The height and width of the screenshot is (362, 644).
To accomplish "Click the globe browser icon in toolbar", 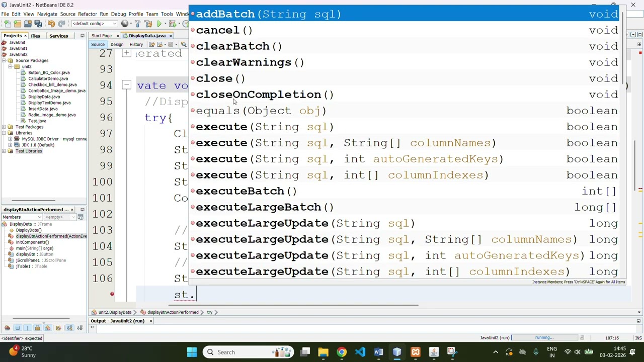I will [125, 24].
